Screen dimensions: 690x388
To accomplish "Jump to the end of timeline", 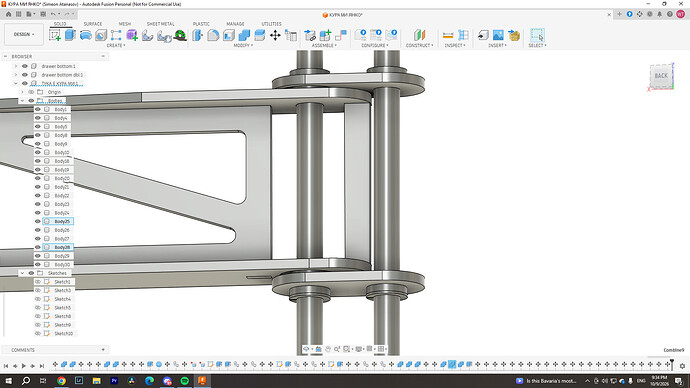I will click(42, 366).
